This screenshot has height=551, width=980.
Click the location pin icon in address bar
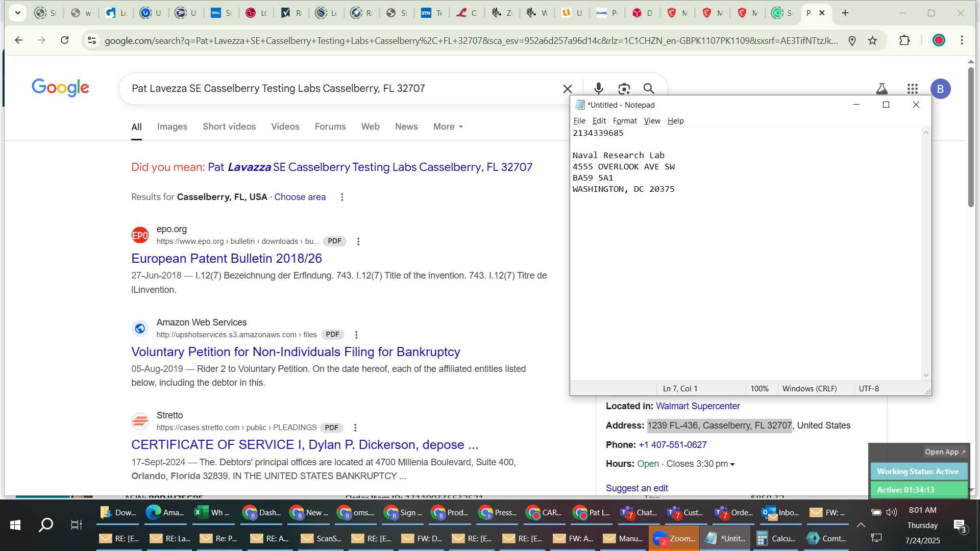tap(852, 41)
